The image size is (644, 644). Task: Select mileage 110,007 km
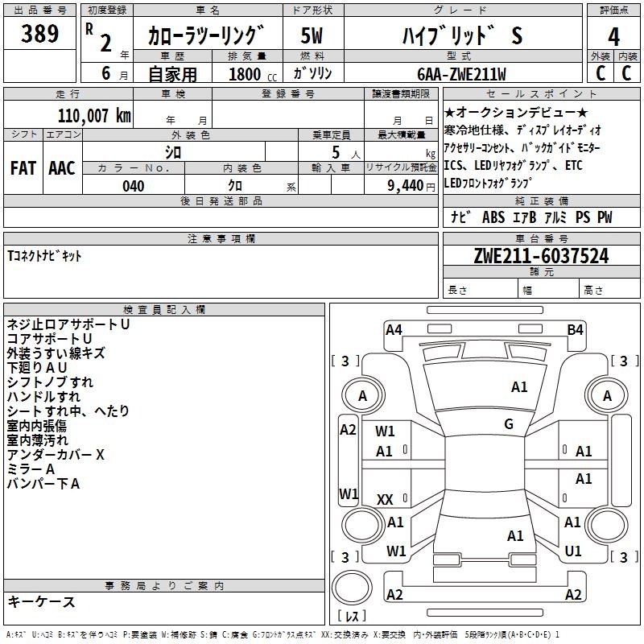tap(94, 116)
